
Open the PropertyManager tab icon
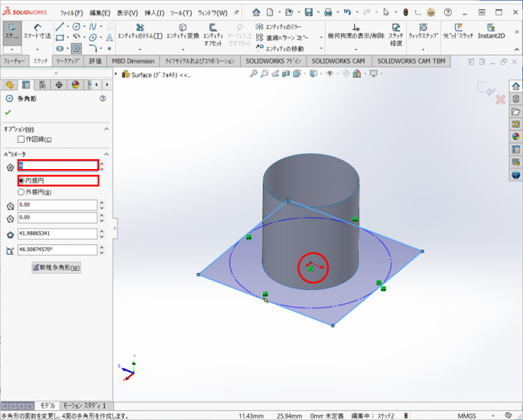tap(26, 85)
